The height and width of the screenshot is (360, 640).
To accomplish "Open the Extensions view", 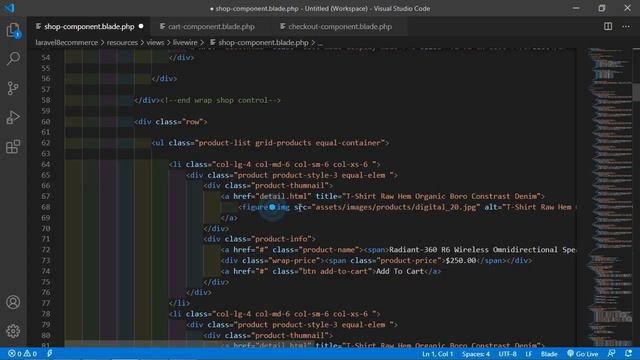I will coord(13,147).
